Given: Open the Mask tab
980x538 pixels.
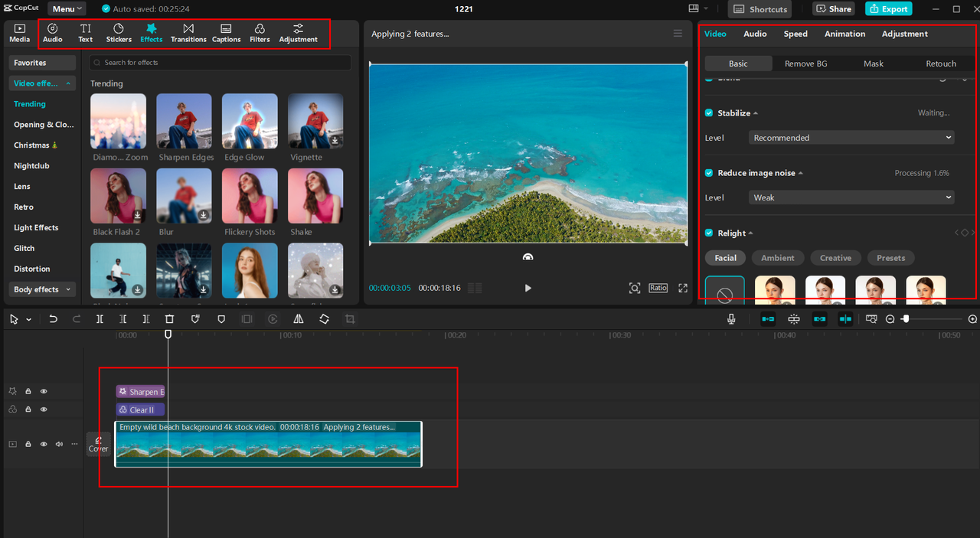Looking at the screenshot, I should (x=874, y=64).
